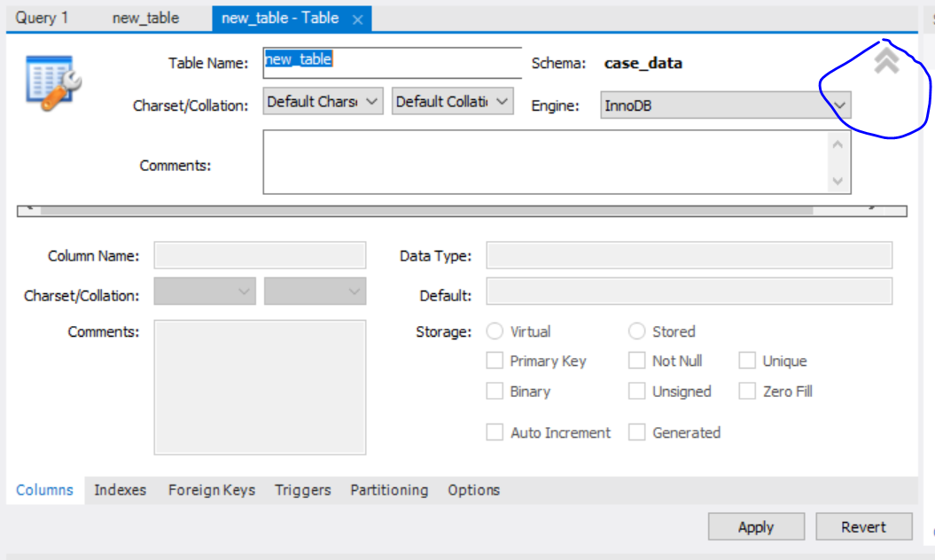Image resolution: width=935 pixels, height=560 pixels.
Task: Check the Primary Key checkbox
Action: pos(495,361)
